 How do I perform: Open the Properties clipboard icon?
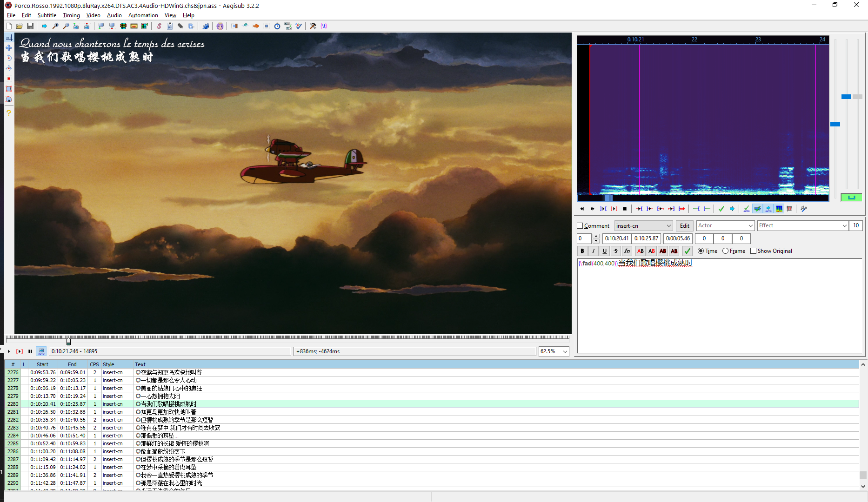pyautogui.click(x=170, y=26)
